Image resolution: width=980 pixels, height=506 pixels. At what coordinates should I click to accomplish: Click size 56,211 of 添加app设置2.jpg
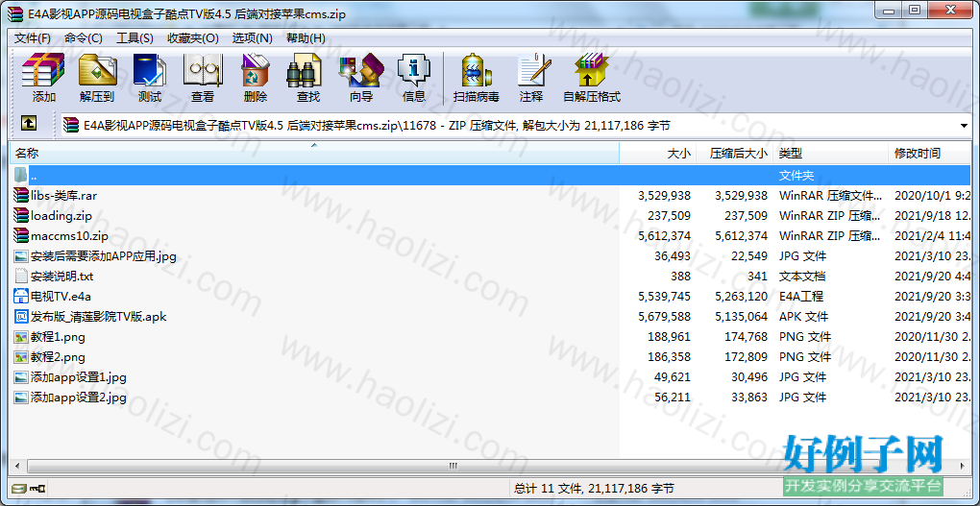(671, 397)
